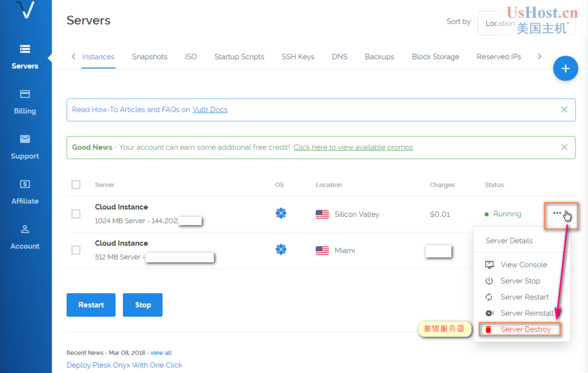Open Billing from the sidebar
Viewport: 588px width, 373px height.
click(25, 102)
